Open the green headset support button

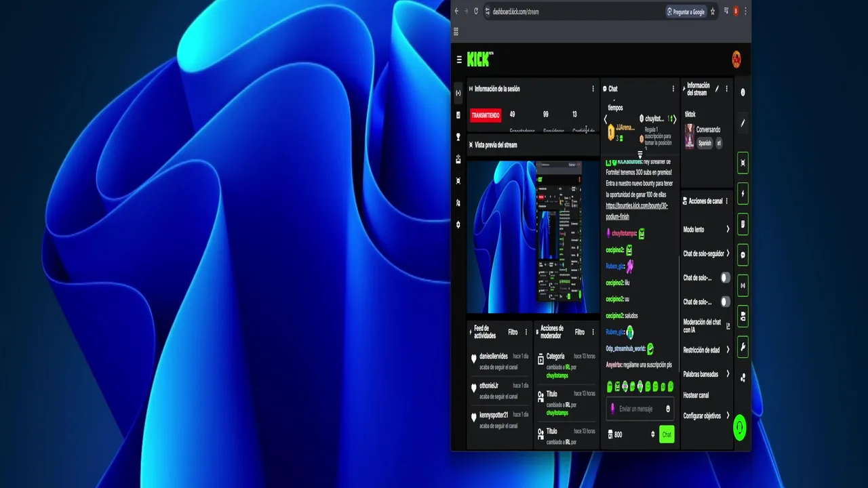(740, 428)
